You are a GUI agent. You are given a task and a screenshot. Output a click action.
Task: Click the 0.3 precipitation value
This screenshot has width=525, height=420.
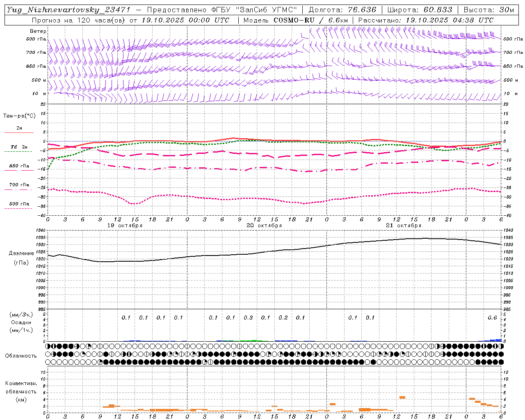click(x=248, y=317)
